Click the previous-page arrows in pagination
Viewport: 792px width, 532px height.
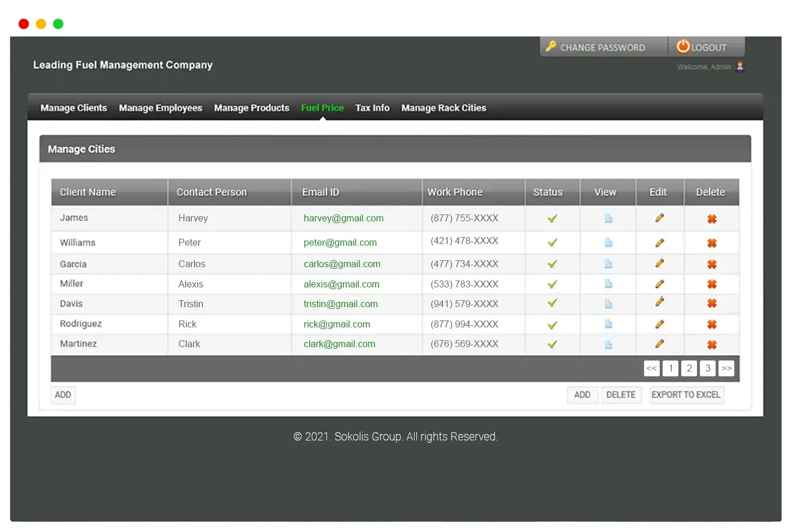651,368
